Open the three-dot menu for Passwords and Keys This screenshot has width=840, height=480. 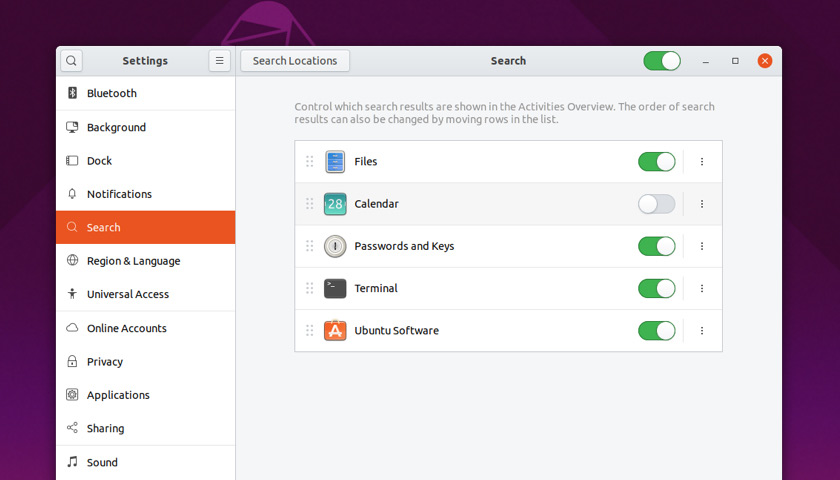click(x=702, y=246)
